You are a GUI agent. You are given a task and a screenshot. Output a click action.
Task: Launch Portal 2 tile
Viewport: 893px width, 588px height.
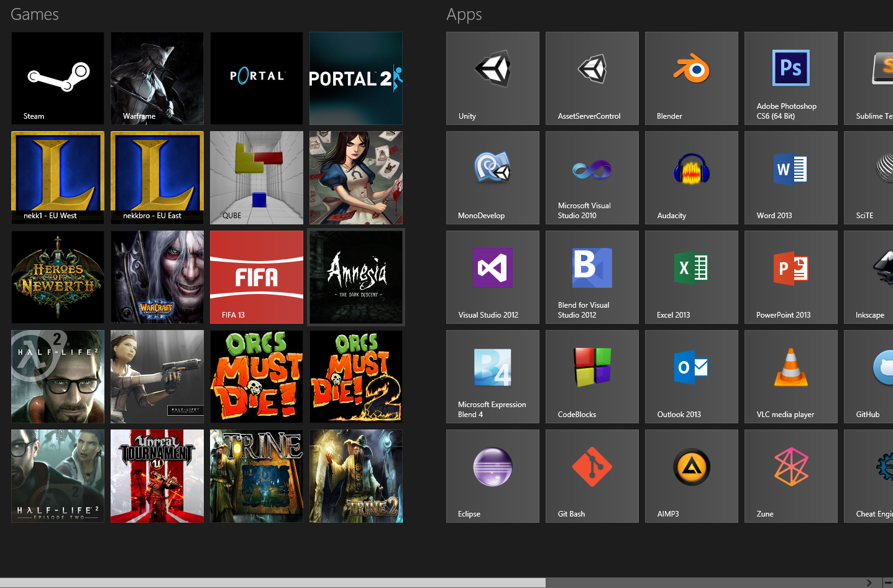356,78
